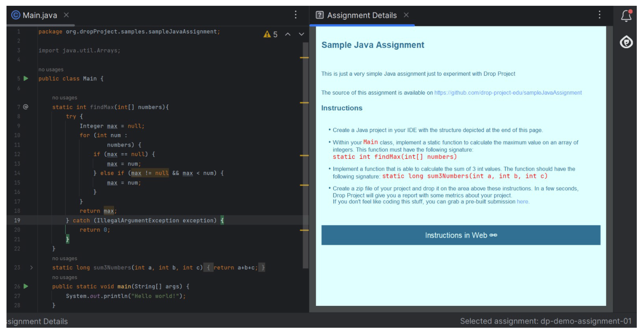Open the Main.java editor tab options menu
Screen dimensions: 644x334
[x=295, y=15]
